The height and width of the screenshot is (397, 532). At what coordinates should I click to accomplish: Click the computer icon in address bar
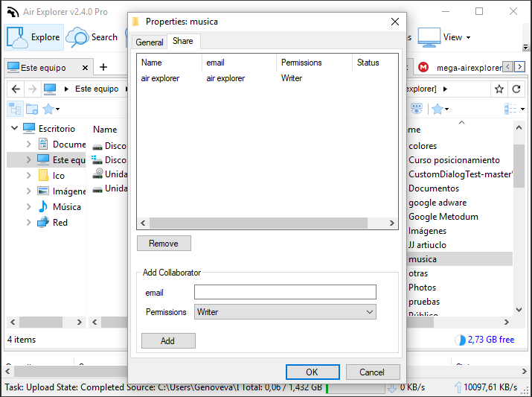pos(50,89)
